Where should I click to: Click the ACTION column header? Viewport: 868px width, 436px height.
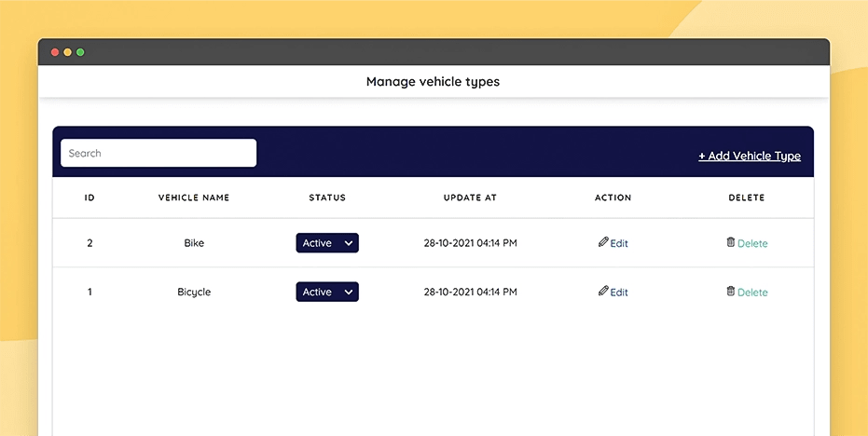(613, 198)
